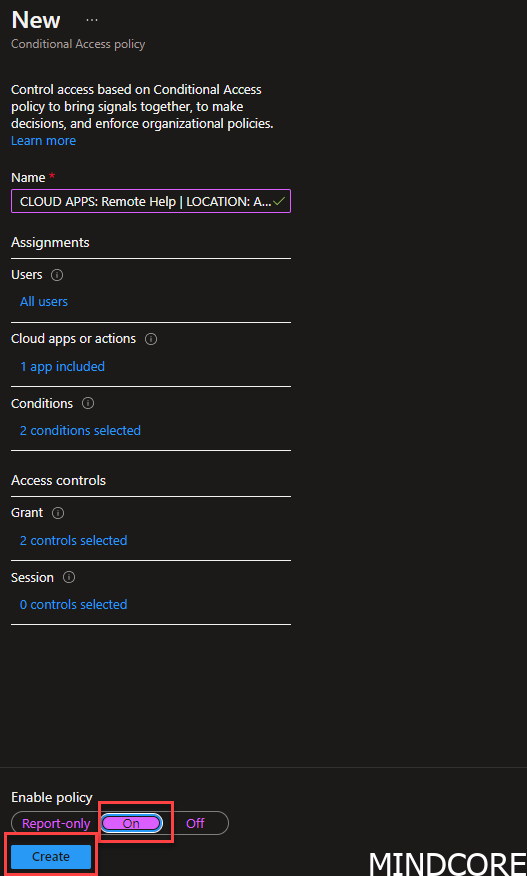Image resolution: width=527 pixels, height=876 pixels.
Task: Open the All users assignment
Action: (x=44, y=302)
